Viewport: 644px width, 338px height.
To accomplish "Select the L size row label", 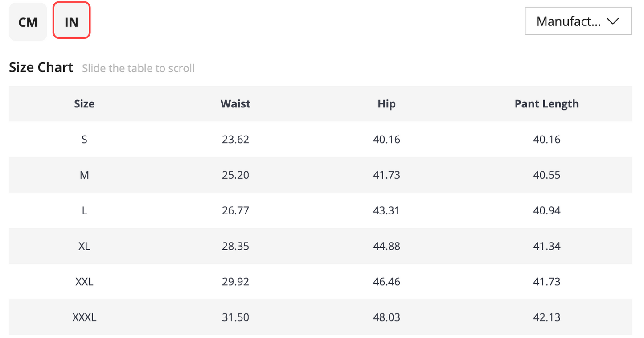I will pyautogui.click(x=84, y=211).
